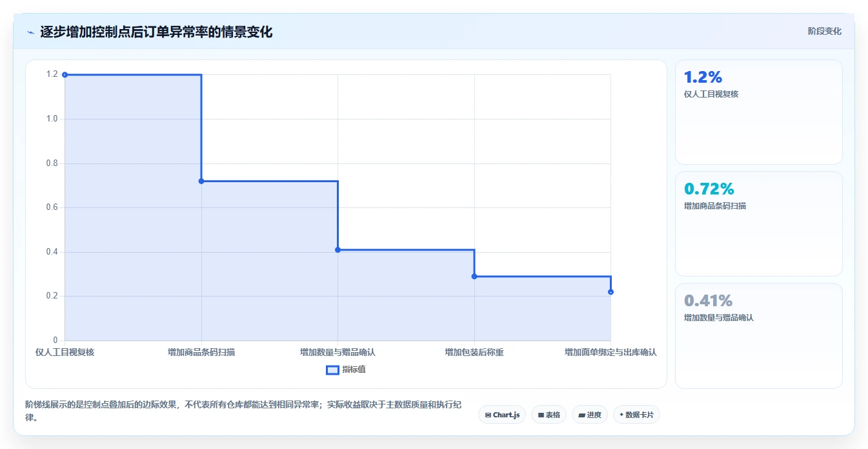Click the data point at 0.41 for 增加数量与赠品确认

tap(338, 249)
